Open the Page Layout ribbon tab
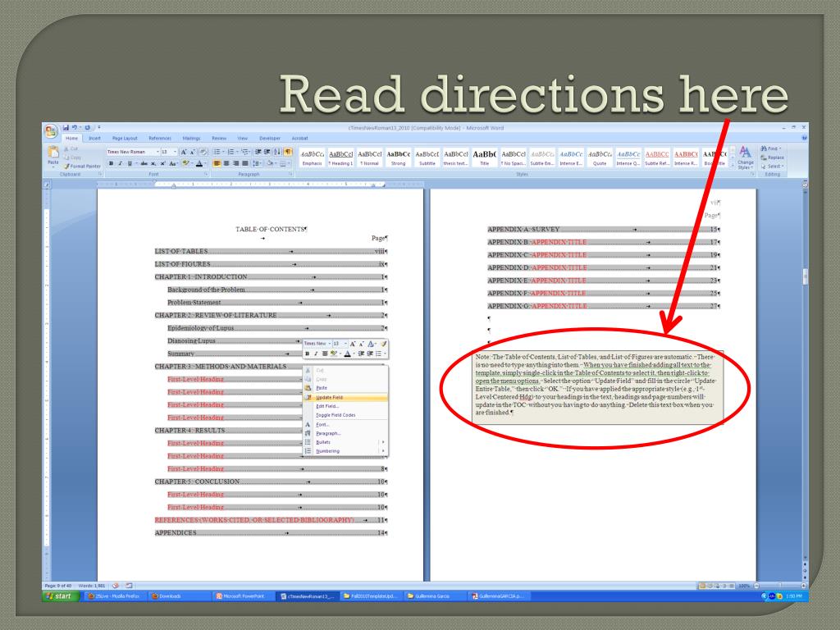Viewport: 840px width, 630px height. (125, 138)
